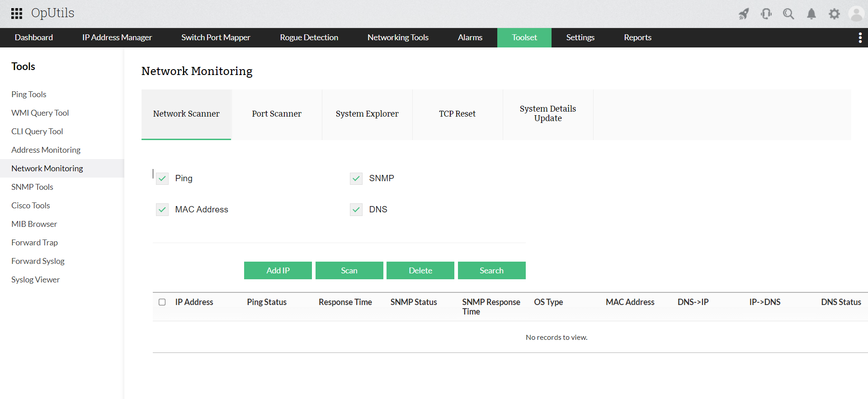Select all rows checkbox in table header
Screen dimensions: 868x399
162,302
